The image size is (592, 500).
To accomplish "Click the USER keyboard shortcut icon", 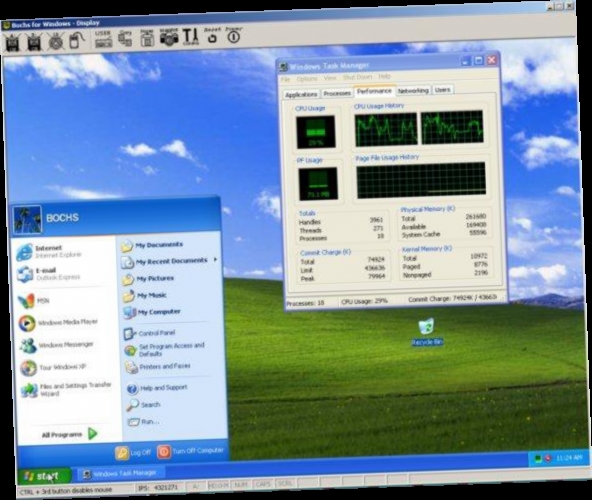I will (x=103, y=39).
